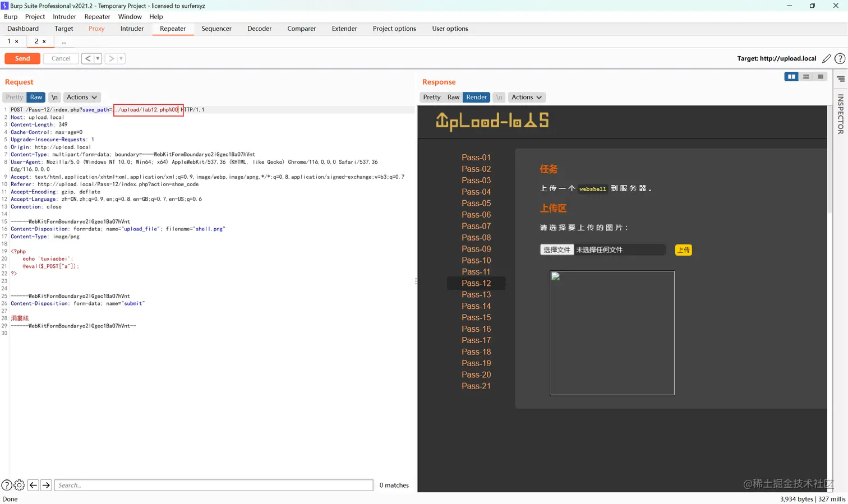Switch response to Pretty view
This screenshot has width=848, height=504.
(x=432, y=97)
